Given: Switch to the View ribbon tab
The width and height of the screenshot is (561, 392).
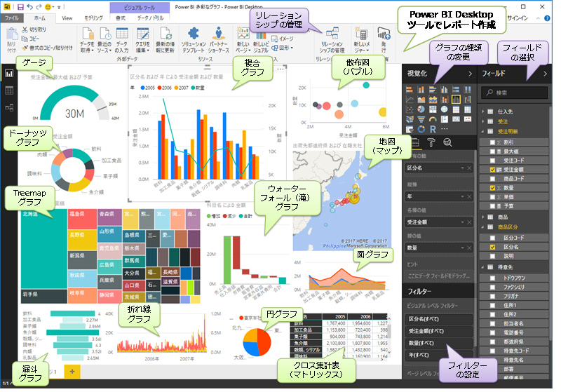Looking at the screenshot, I should click(x=67, y=18).
